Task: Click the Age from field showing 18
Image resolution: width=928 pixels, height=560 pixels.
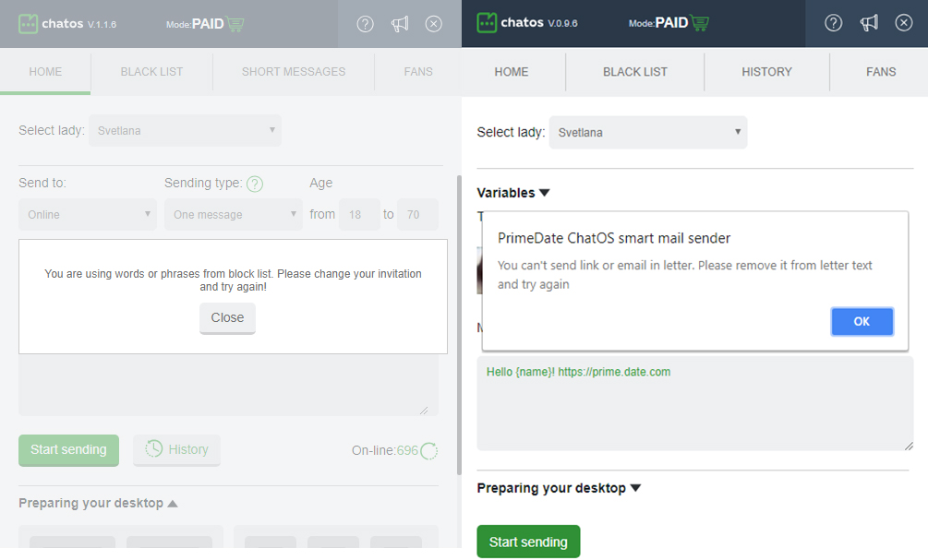Action: [x=359, y=214]
